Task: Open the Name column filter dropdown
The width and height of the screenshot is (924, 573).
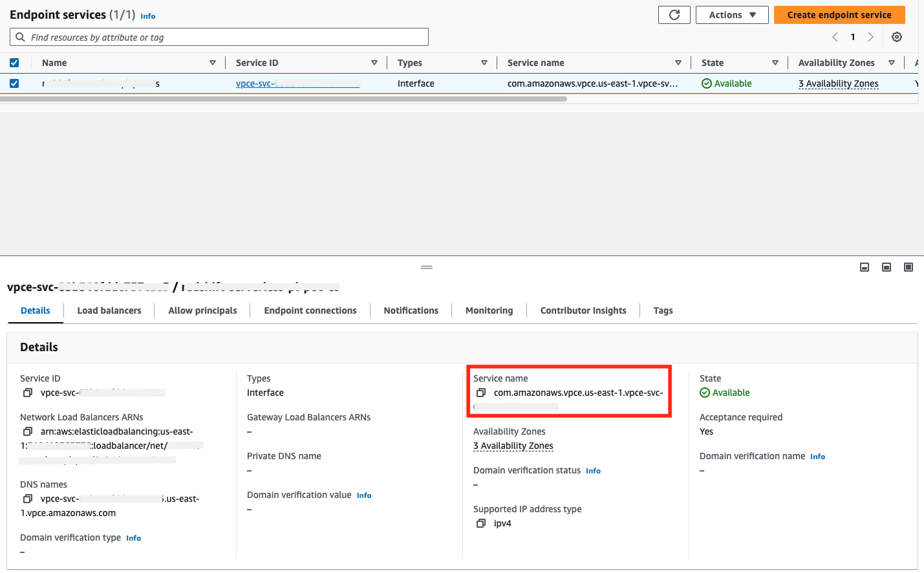Action: click(213, 62)
